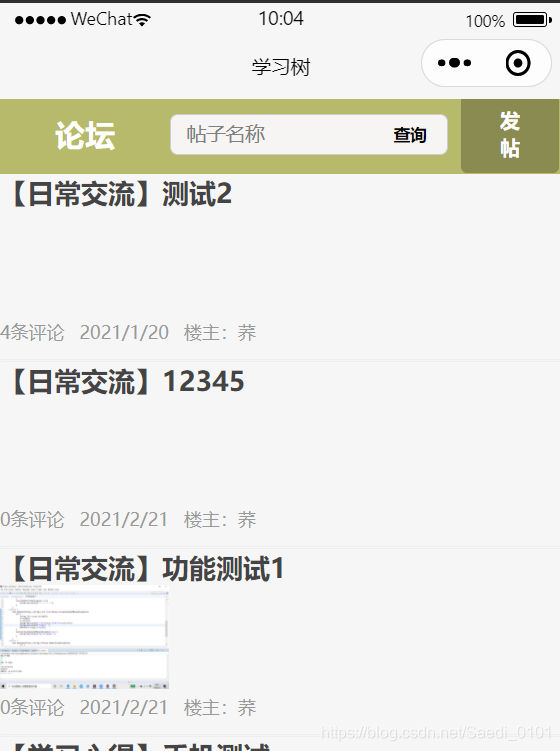Viewport: 560px width, 751px height.
Task: Click the 查询 search button
Action: point(410,135)
